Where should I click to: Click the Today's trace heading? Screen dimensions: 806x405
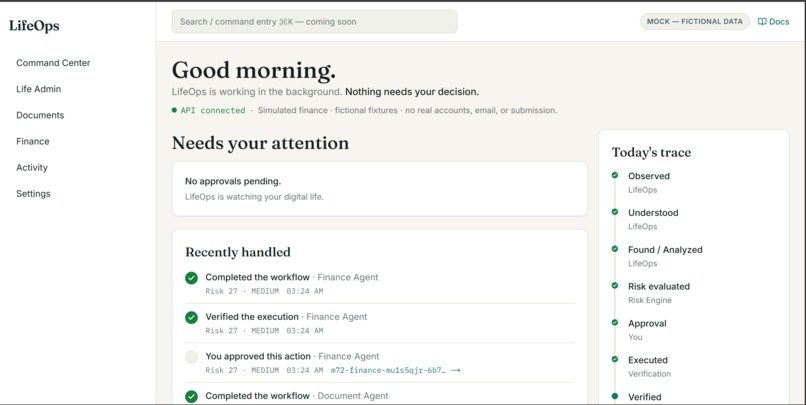651,152
